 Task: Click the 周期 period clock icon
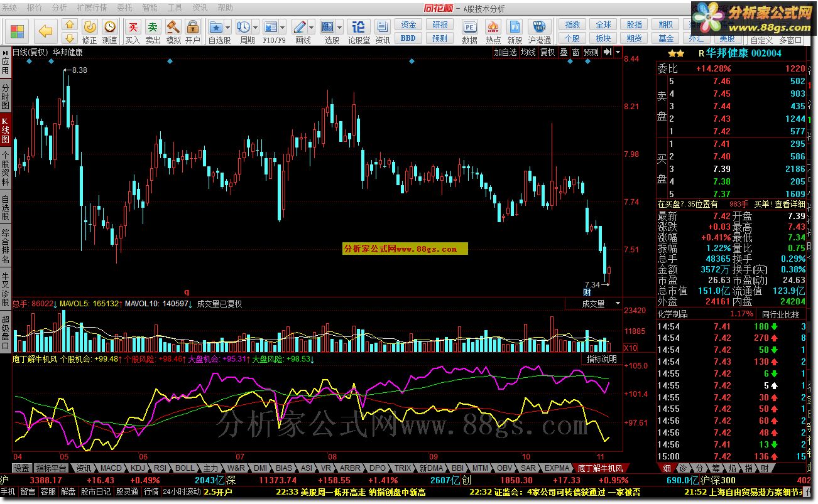[244, 27]
